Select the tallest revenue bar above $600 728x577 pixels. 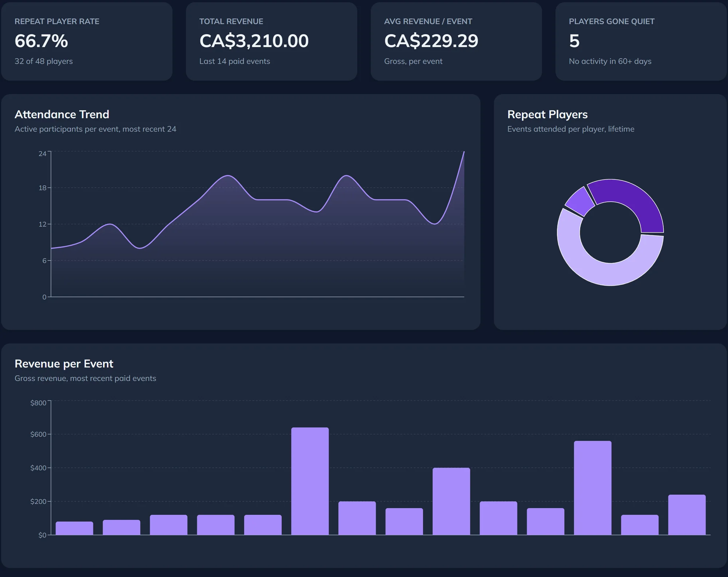tap(310, 481)
